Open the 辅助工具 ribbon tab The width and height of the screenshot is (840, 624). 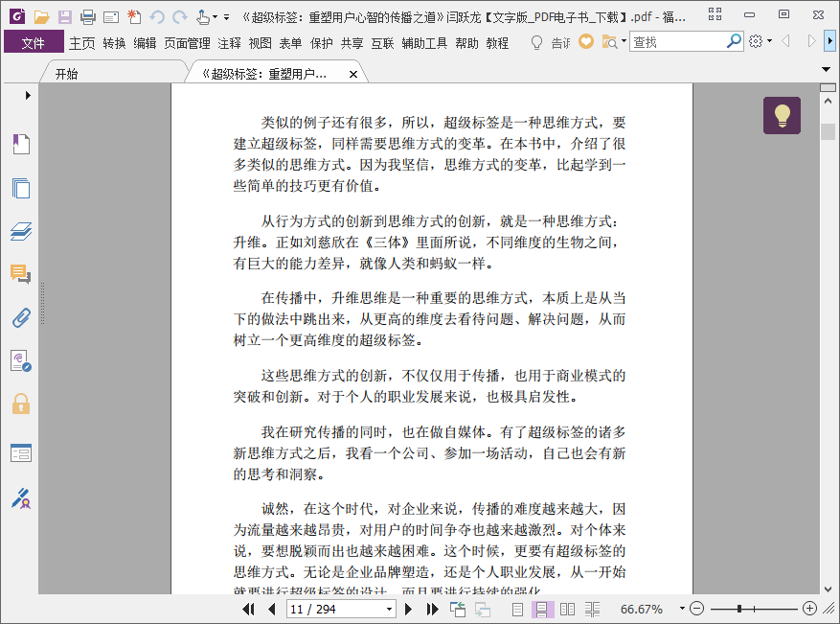424,43
